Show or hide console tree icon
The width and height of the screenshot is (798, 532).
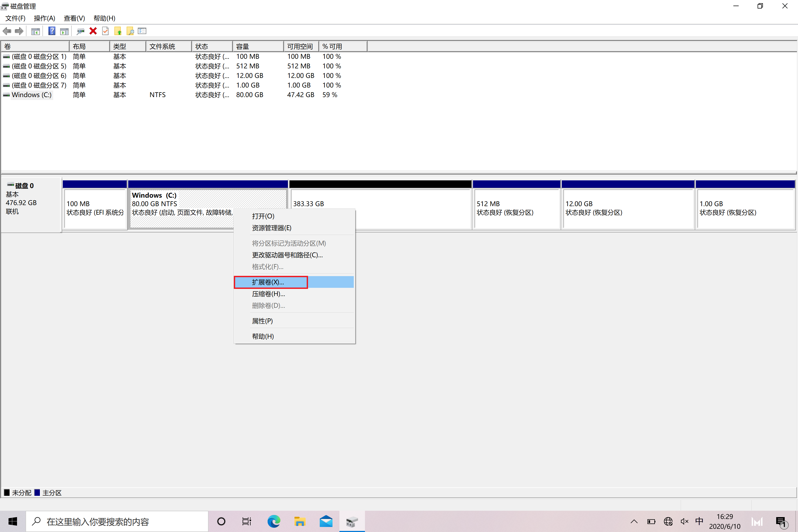[x=35, y=31]
